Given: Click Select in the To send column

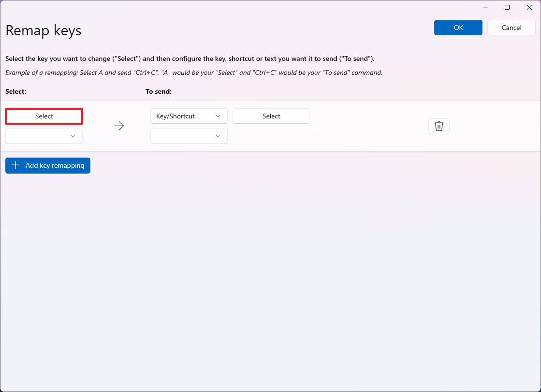Looking at the screenshot, I should [271, 116].
